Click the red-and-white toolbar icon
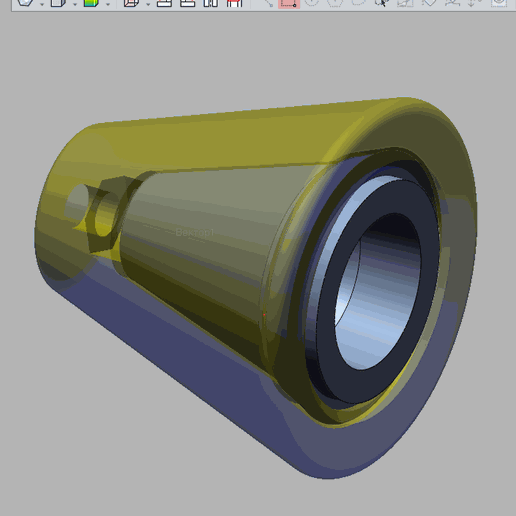This screenshot has width=516, height=516. 234,3
